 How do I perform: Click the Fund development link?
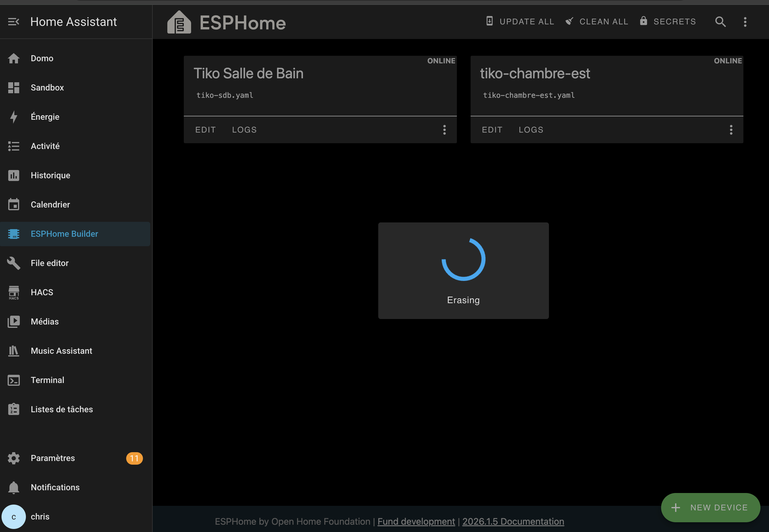[x=416, y=521]
